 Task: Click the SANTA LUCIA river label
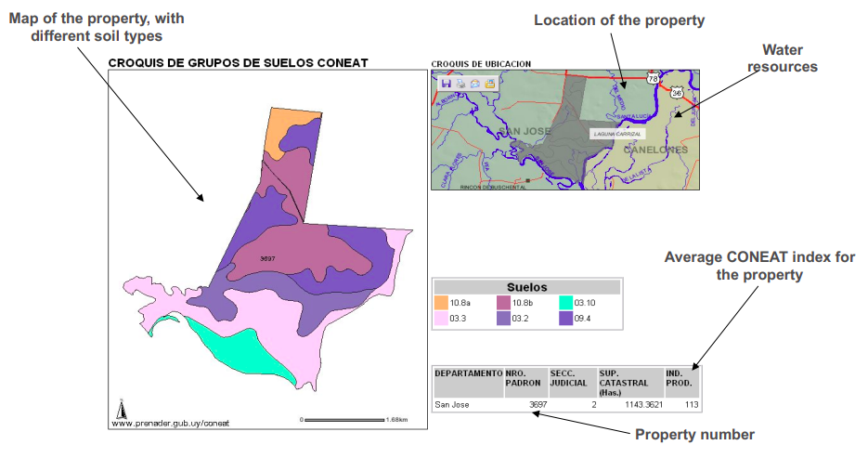click(x=634, y=116)
